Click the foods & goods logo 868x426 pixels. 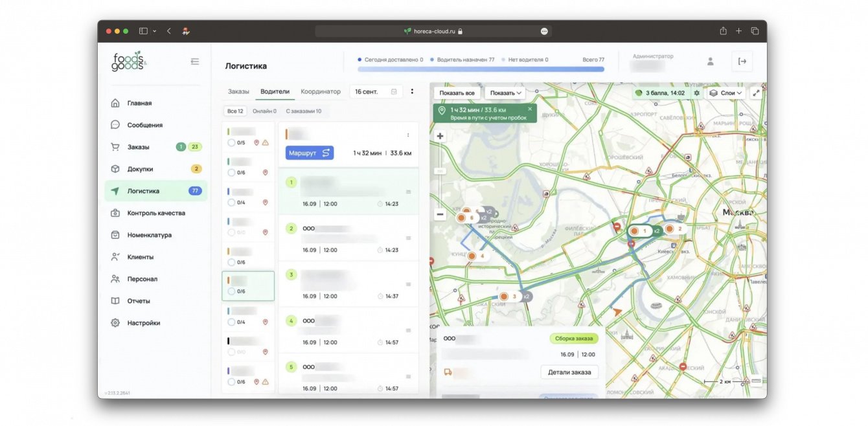point(129,62)
